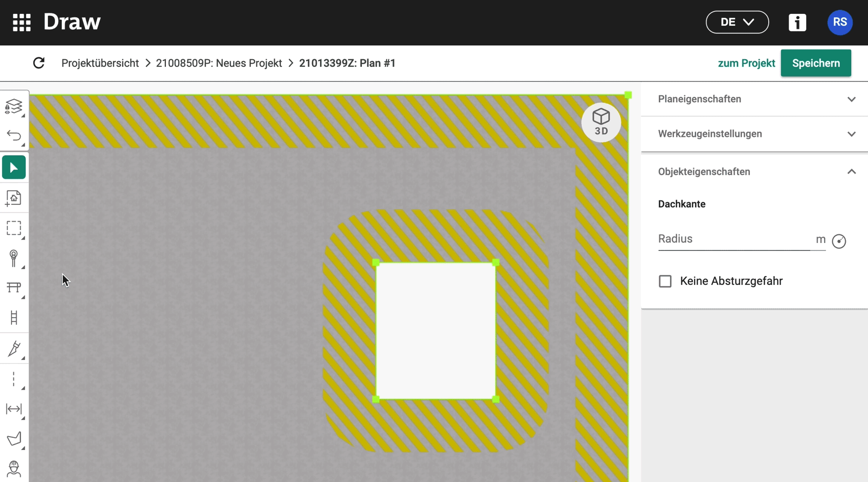This screenshot has height=482, width=868.
Task: Select the polygon shape tool
Action: point(14,439)
